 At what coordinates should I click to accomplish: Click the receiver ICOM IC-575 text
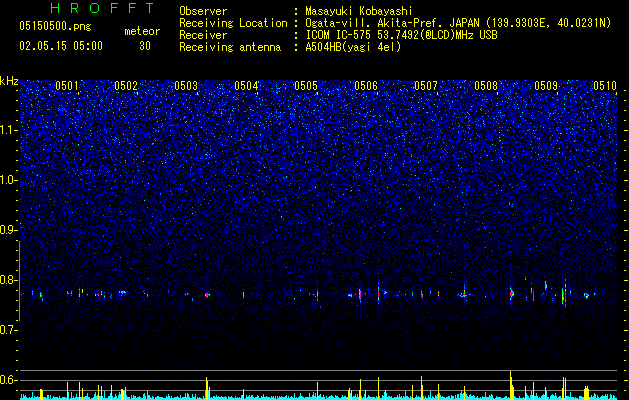(338, 35)
